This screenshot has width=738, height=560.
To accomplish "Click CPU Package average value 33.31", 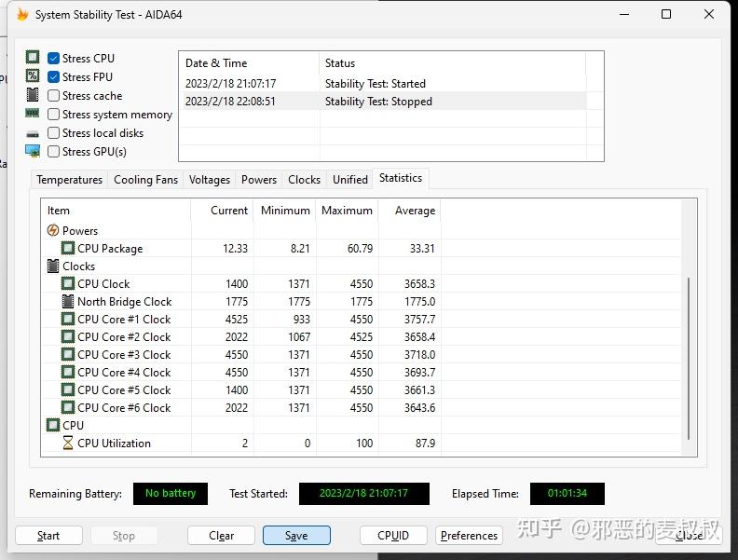I will point(422,249).
